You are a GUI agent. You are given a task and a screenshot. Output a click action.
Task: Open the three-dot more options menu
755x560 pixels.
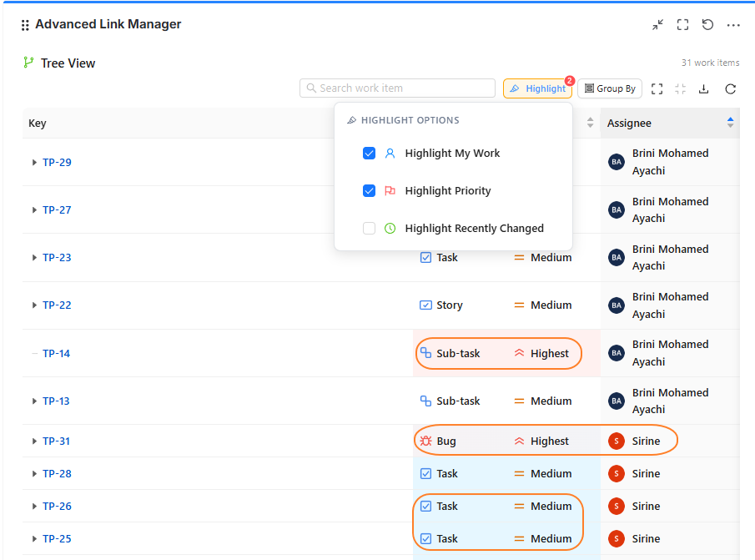(x=733, y=25)
